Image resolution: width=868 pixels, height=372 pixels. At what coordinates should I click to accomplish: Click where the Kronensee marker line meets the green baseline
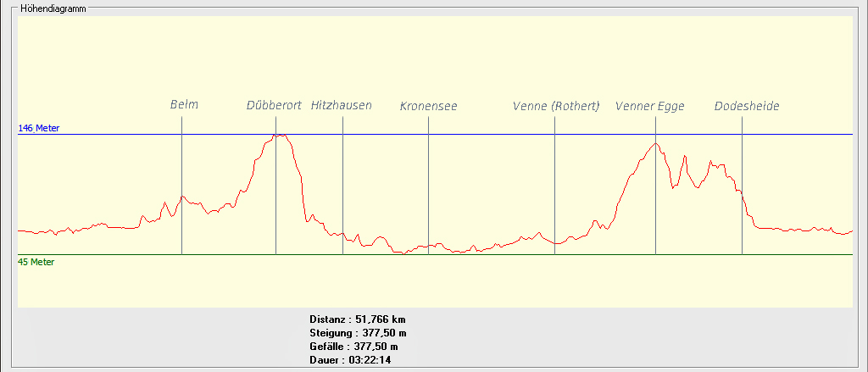coord(428,254)
